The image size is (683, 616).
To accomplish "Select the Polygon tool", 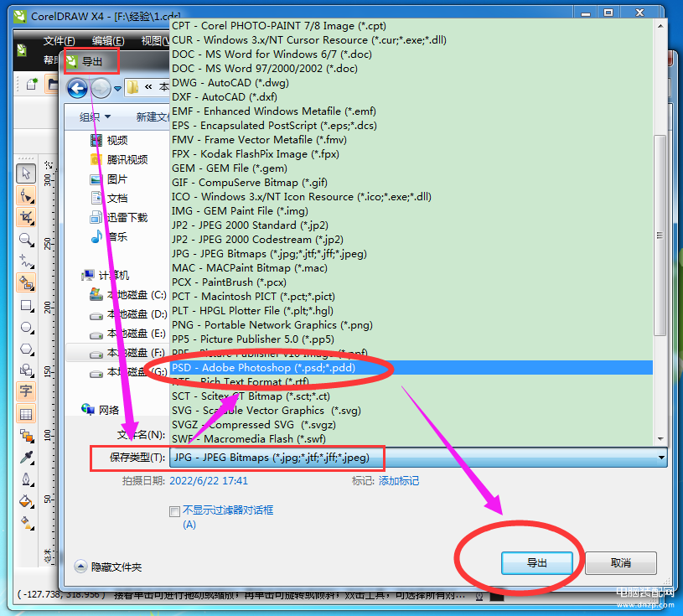I will [x=26, y=349].
